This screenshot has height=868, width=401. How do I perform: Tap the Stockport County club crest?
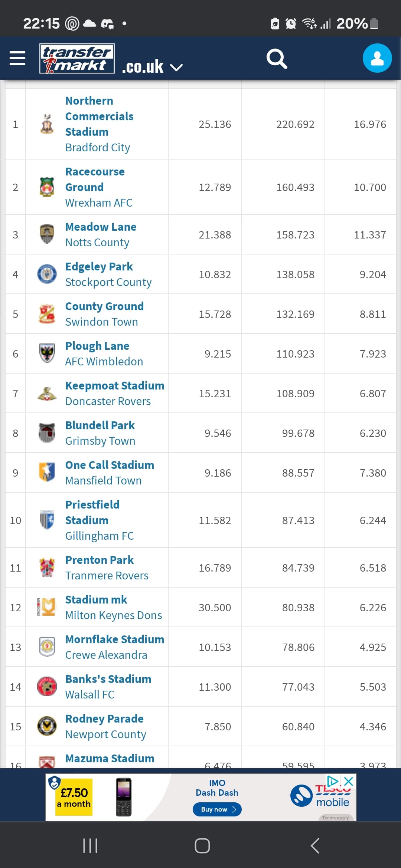tap(47, 274)
